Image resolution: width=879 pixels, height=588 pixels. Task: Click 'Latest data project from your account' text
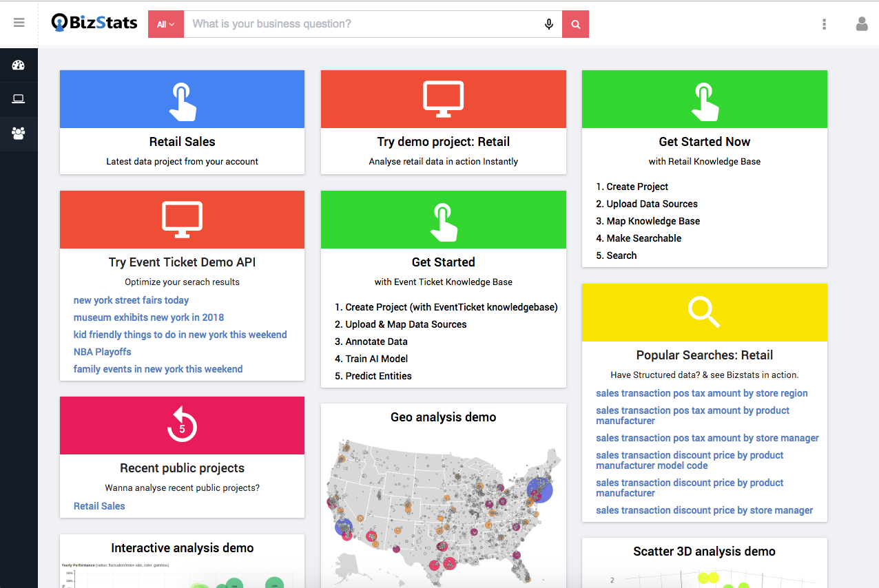pyautogui.click(x=182, y=162)
